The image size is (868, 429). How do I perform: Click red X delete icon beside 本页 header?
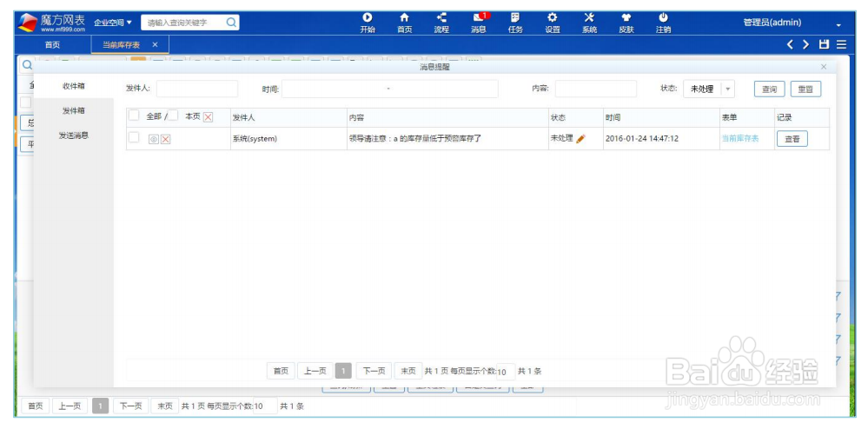pos(209,116)
